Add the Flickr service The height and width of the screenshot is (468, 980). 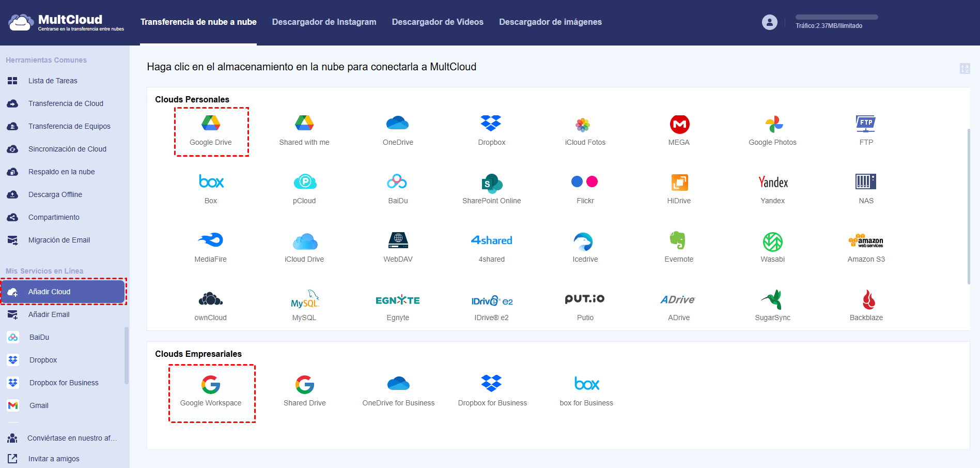click(x=585, y=189)
